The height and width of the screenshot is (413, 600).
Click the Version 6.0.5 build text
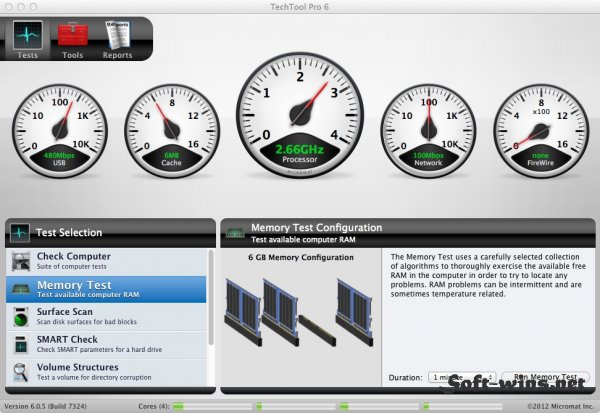pos(45,406)
